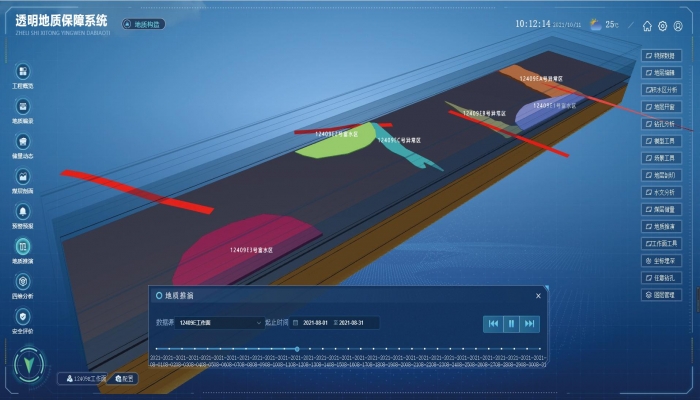Open settings with the top-right gear icon

pyautogui.click(x=662, y=26)
